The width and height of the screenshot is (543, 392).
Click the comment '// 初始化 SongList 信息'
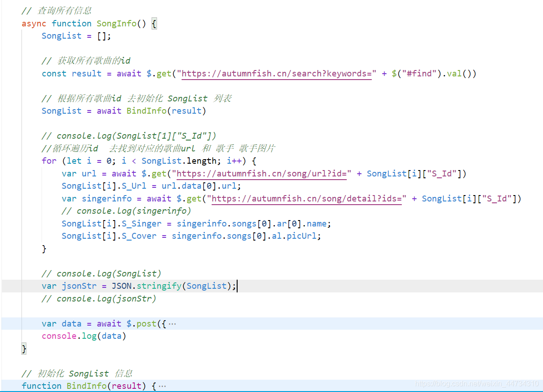[x=77, y=374]
